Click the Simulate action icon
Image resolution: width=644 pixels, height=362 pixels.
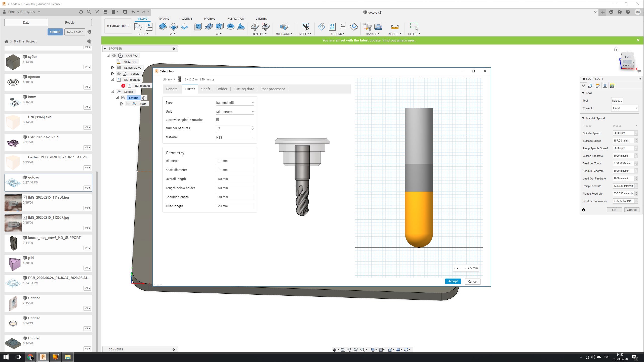click(321, 26)
